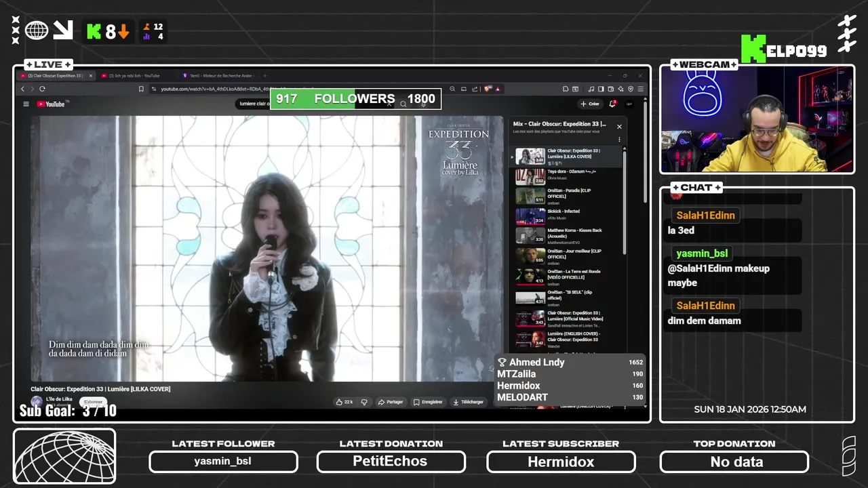Play 'OrelSan - SI SEUL' from playlist
Screen dimensions: 868x488
pos(566,297)
